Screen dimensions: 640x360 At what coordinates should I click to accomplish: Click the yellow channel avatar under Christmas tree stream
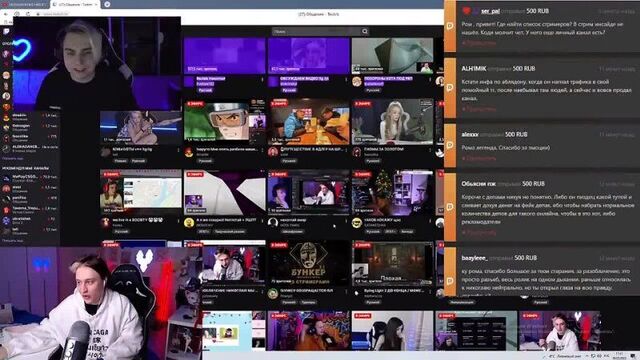(x=357, y=223)
